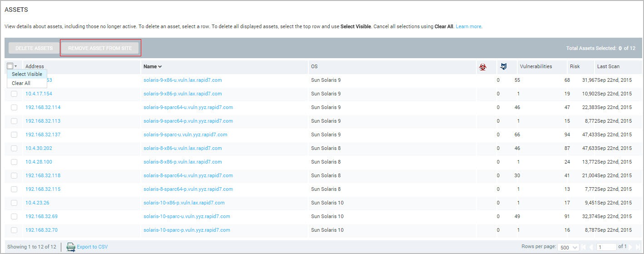Click the arrow beside header checkbox
The image size is (644, 254).
(x=16, y=67)
